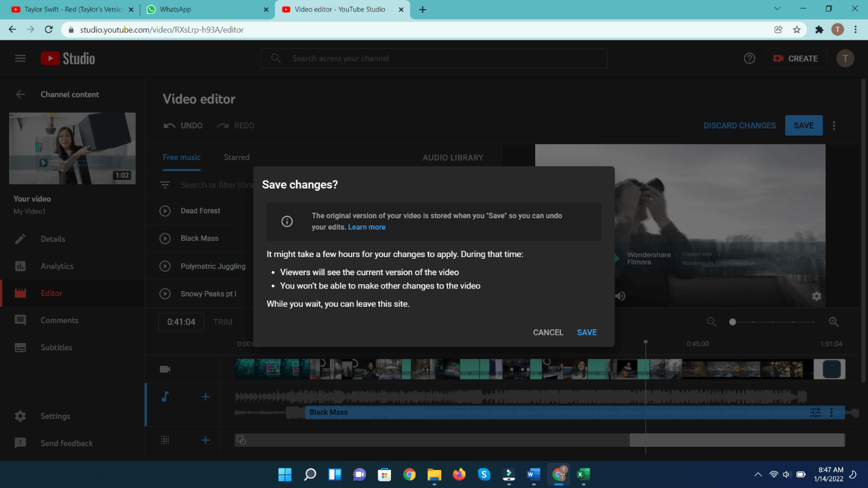The height and width of the screenshot is (488, 868).
Task: Click the UNDO button
Action: click(x=183, y=125)
